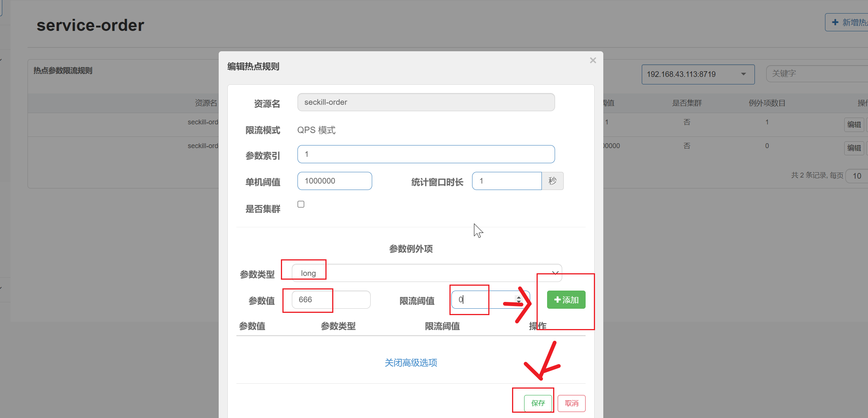Expand the 参数类型 dropdown
The width and height of the screenshot is (868, 418).
click(426, 273)
